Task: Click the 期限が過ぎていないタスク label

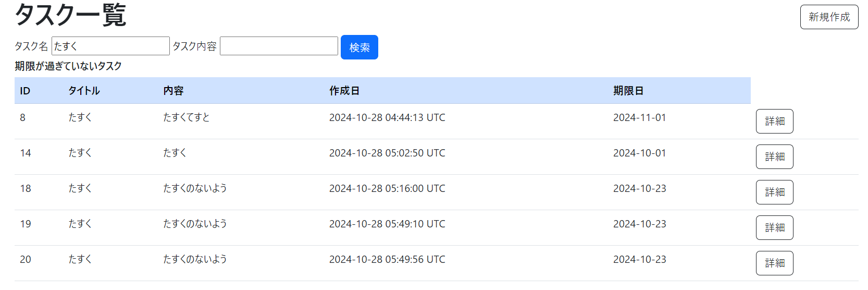Action: (x=68, y=66)
